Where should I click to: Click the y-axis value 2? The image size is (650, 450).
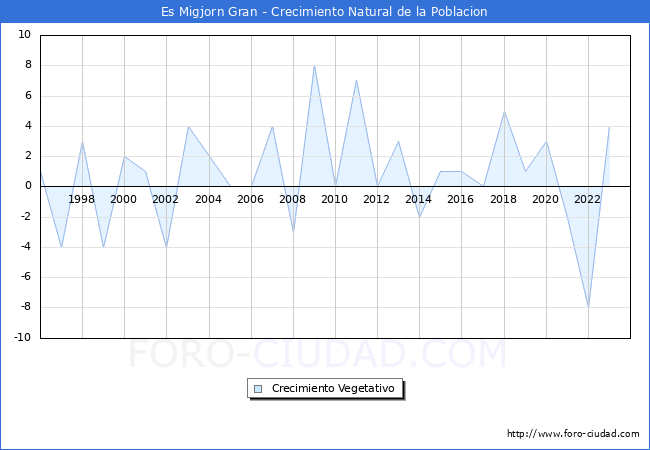[28, 156]
